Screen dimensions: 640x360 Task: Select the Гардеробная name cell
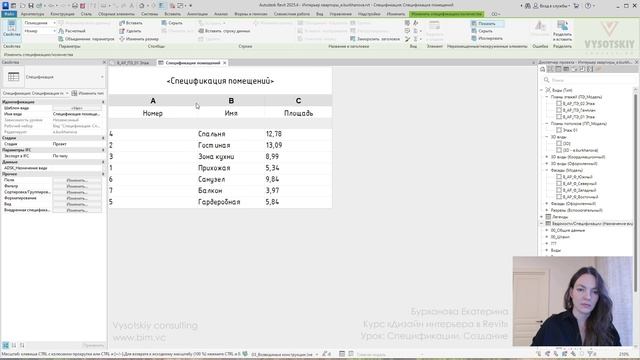(x=231, y=202)
